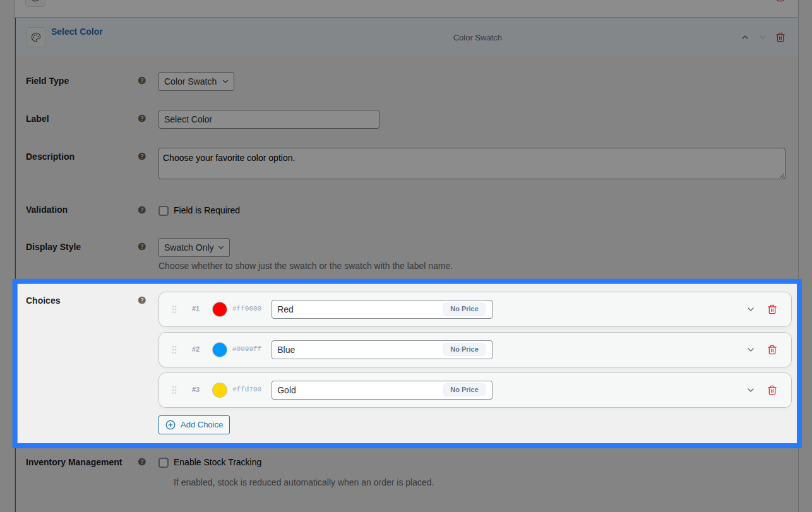
Task: Open help tooltip for Field Type
Action: (142, 81)
